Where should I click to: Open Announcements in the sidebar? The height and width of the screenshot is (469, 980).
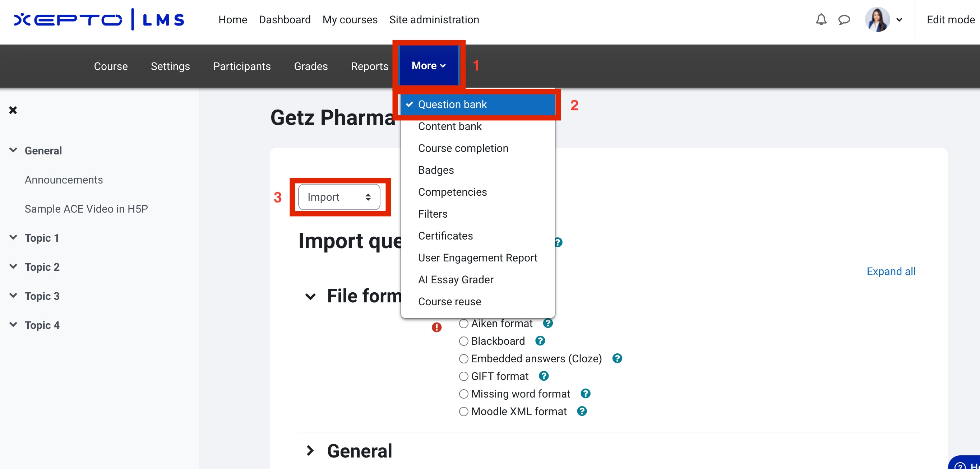pos(64,180)
